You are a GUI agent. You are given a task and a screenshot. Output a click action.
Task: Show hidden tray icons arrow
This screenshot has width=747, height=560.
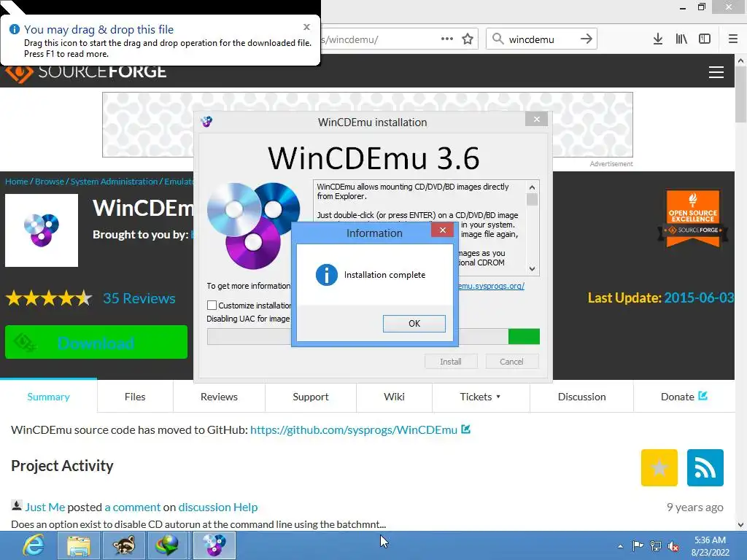click(620, 546)
